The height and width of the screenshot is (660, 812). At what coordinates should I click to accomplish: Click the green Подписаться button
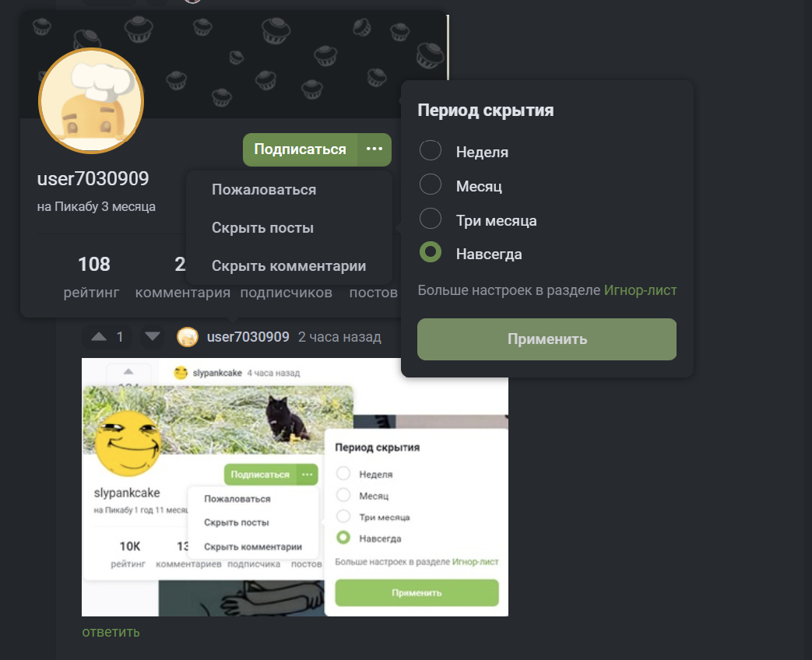(x=301, y=149)
